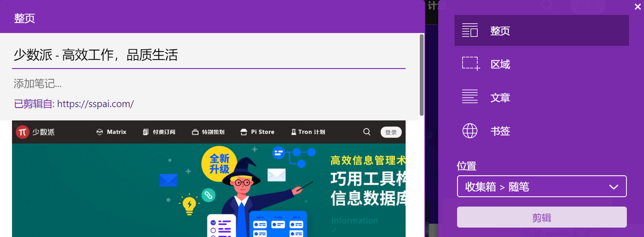Click the preview panel vertical scrollbar
644x237 pixels.
coord(421,75)
